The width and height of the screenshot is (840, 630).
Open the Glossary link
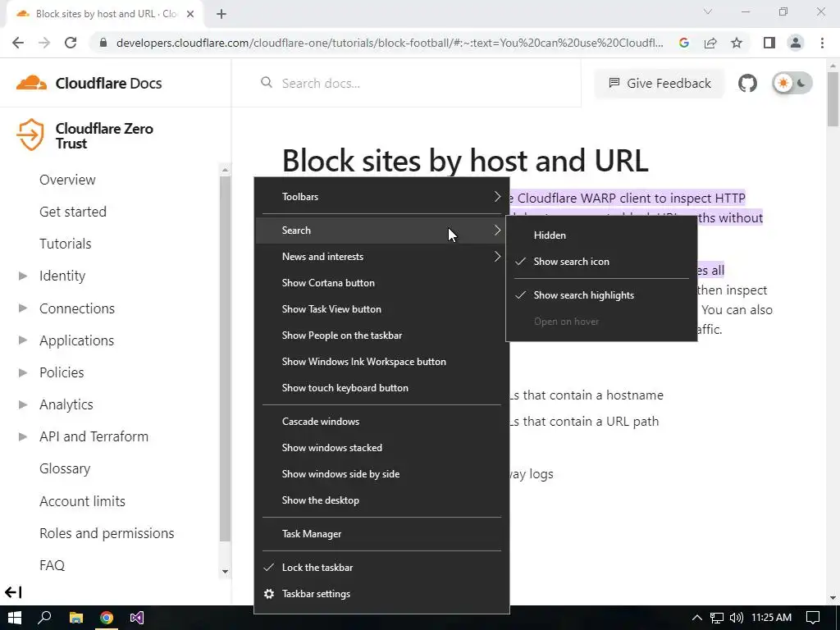click(65, 468)
